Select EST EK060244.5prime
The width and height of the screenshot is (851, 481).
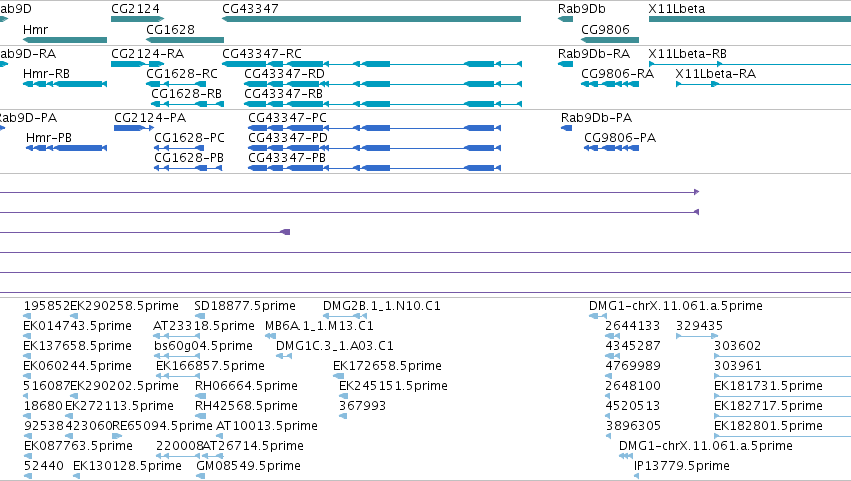[77, 366]
